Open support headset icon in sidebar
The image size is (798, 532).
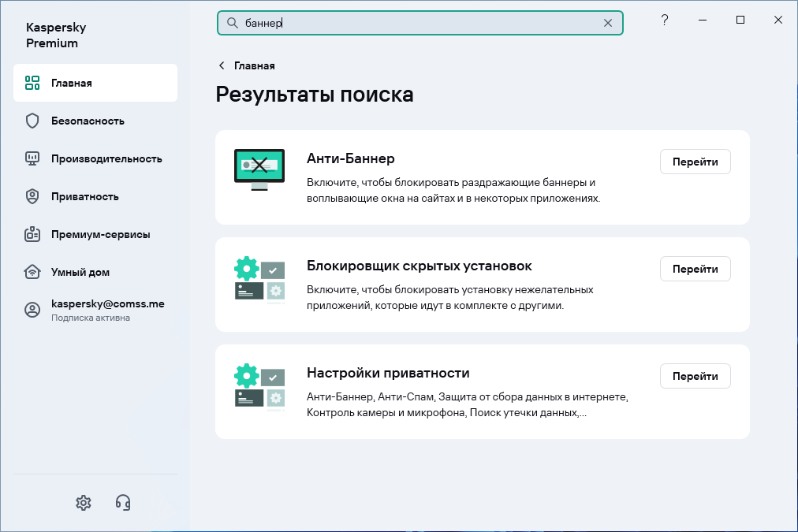[123, 503]
